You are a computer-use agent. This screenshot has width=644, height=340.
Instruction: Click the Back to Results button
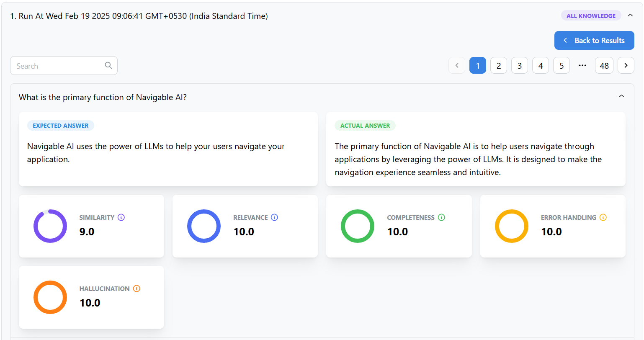point(594,41)
